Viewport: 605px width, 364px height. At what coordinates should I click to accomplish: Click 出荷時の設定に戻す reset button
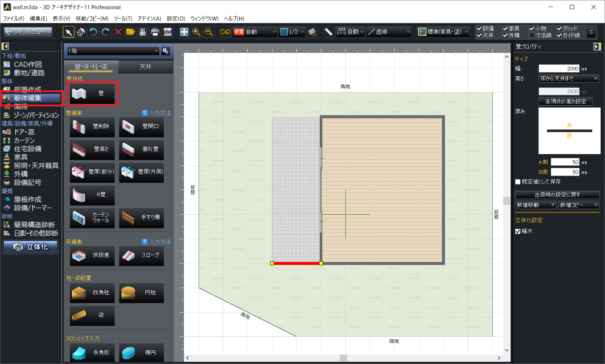click(x=557, y=195)
